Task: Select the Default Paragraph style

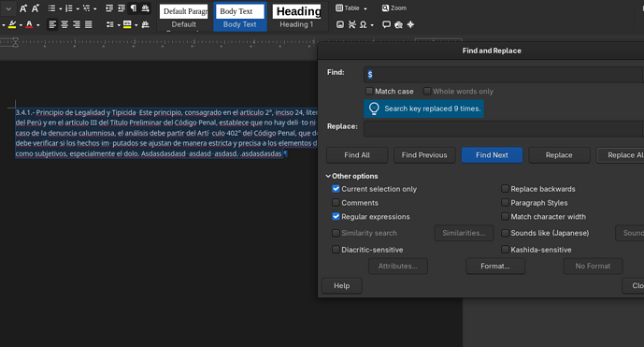Action: click(x=184, y=17)
